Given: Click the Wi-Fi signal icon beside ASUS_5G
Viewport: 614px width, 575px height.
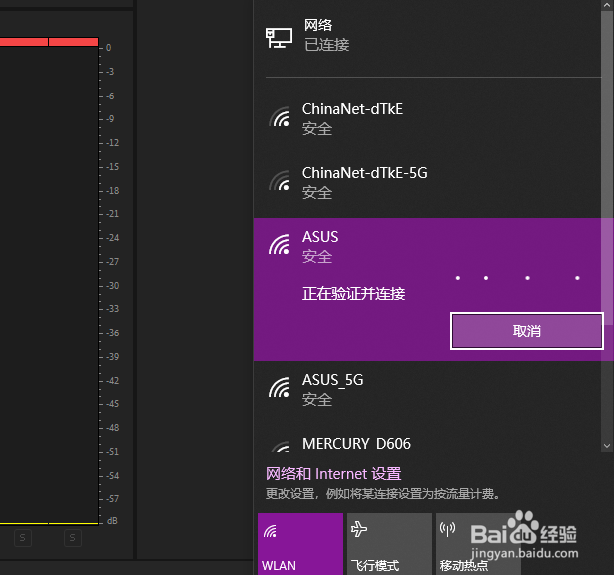Looking at the screenshot, I should coord(280,387).
